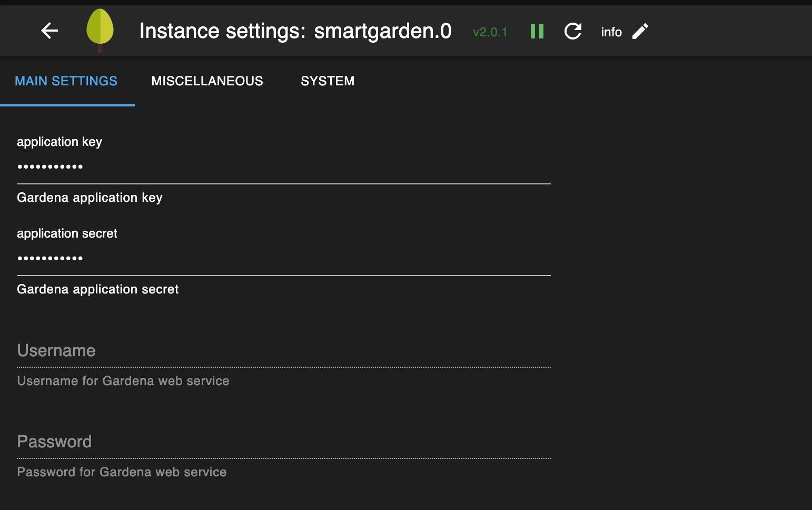
Task: Click into the Username field
Action: 284,351
